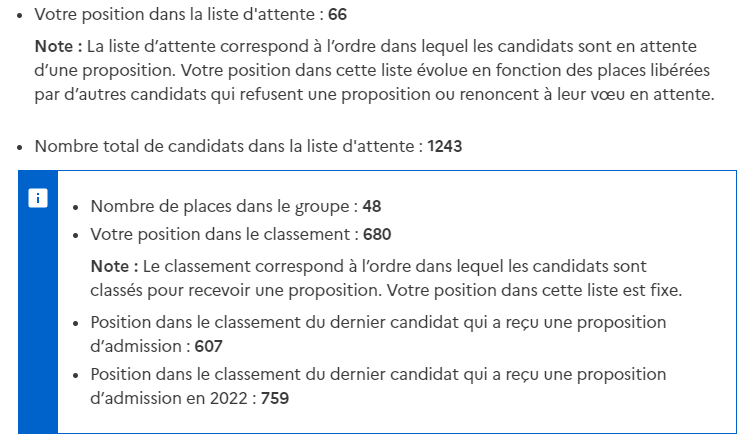This screenshot has height=443, width=755.
Task: Click the blue sidebar of info box
Action: click(38, 302)
